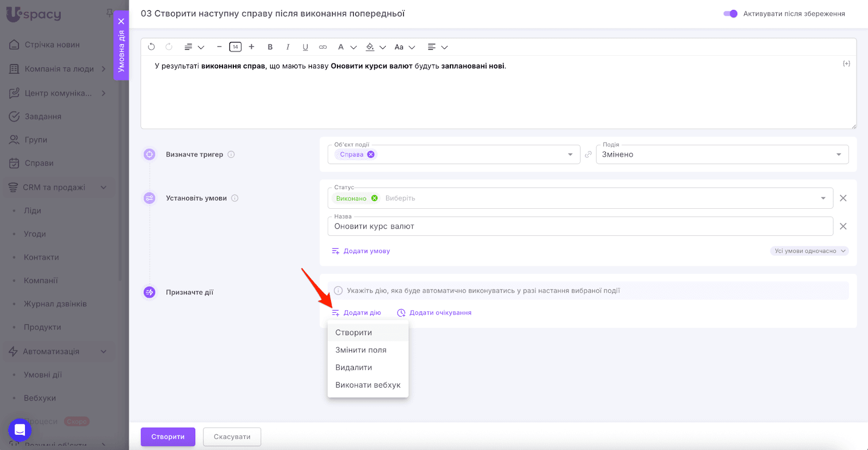Expand the Усі умови одночасно selector
The image size is (868, 450).
tap(809, 251)
